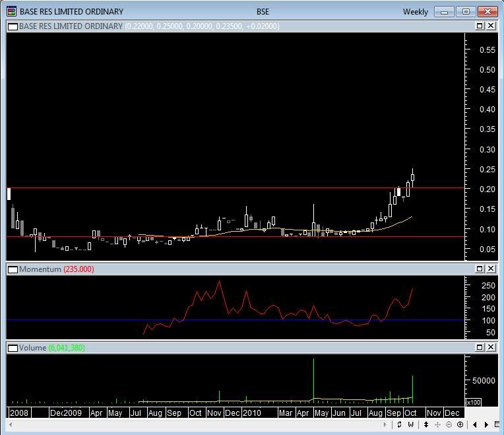Image resolution: width=504 pixels, height=435 pixels.
Task: Click the yellow moving average line end
Action: [x=411, y=217]
